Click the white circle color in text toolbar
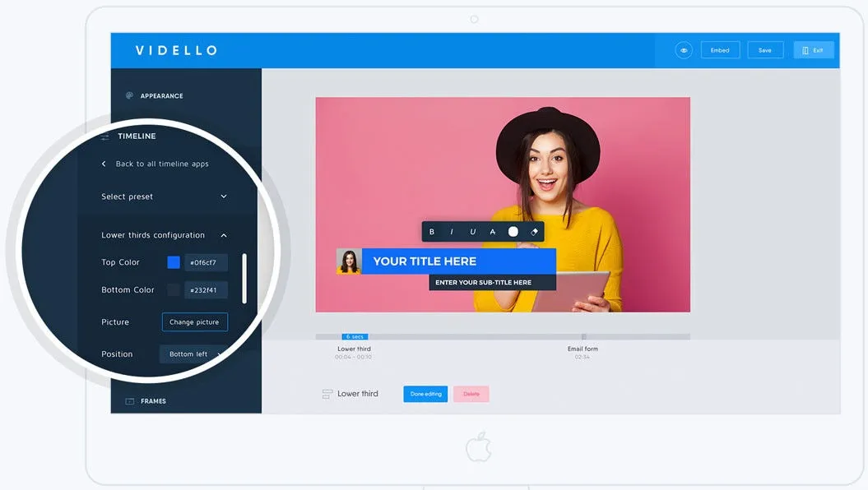 513,232
